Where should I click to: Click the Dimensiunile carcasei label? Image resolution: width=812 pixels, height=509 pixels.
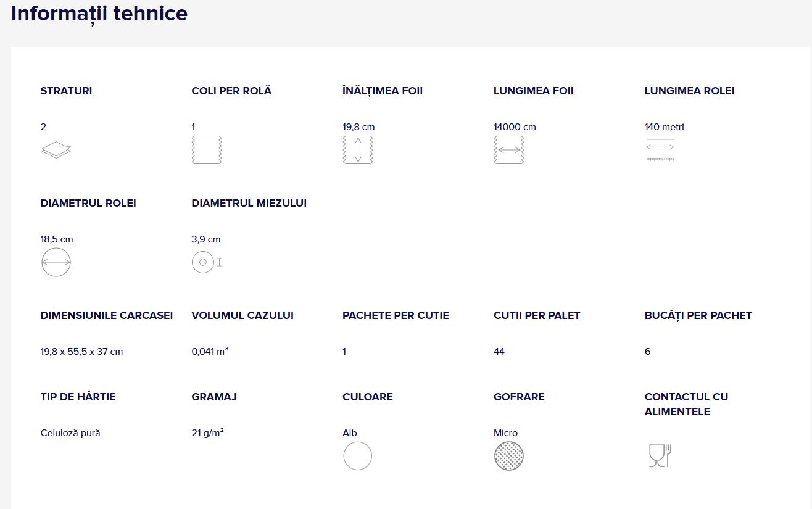click(x=106, y=315)
